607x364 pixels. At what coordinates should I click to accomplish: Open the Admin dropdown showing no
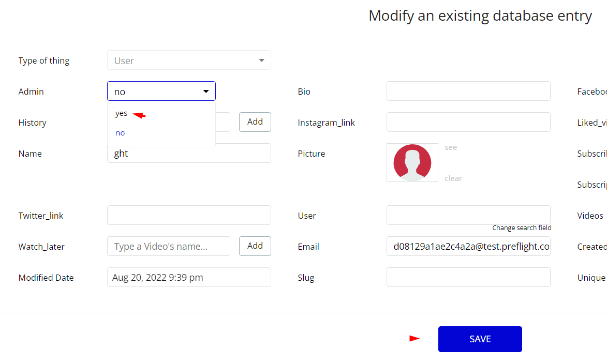point(161,92)
